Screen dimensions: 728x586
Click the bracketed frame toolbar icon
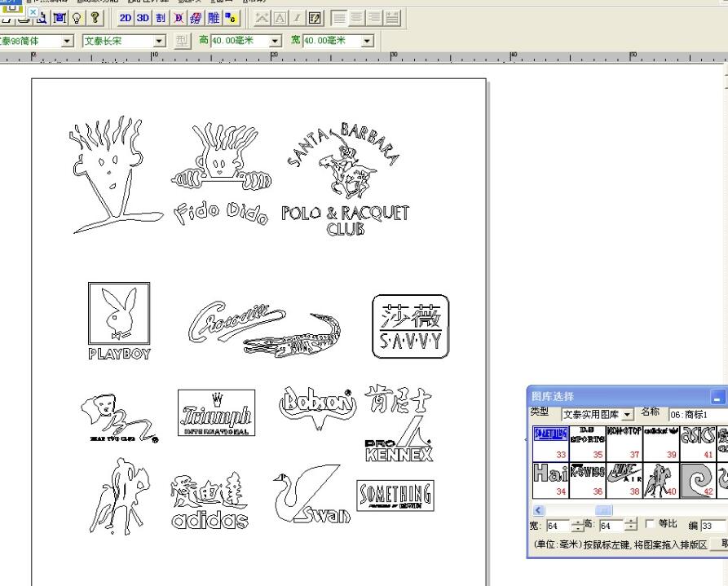[60, 18]
